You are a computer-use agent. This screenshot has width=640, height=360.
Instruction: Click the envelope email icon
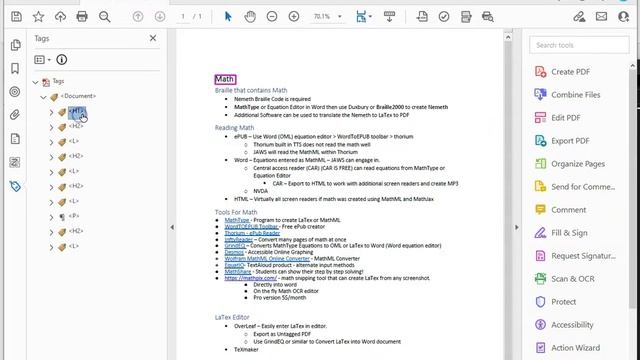point(601,16)
